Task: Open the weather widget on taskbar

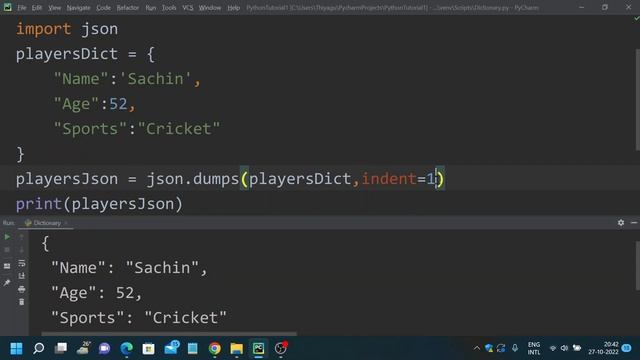Action: tap(83, 348)
